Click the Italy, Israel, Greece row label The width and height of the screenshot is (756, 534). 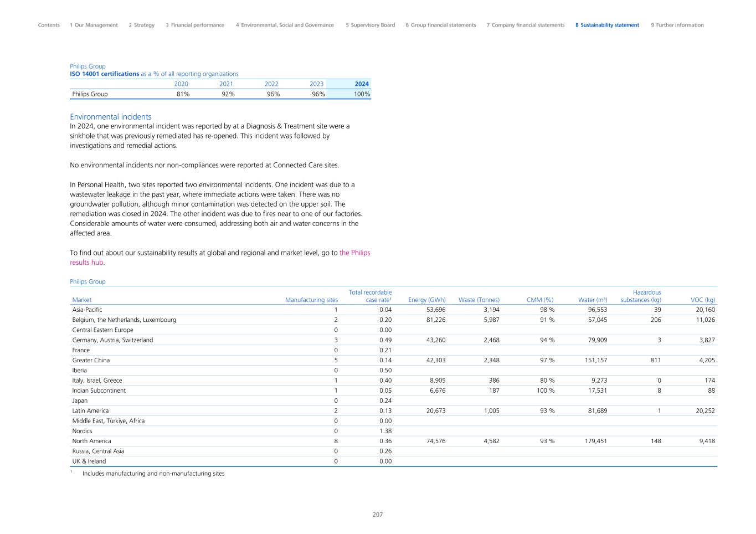tap(97, 381)
